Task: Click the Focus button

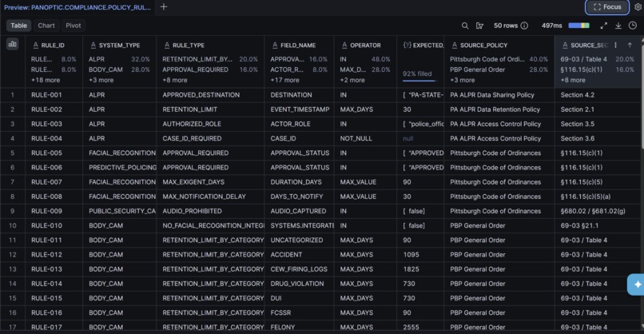Action: point(607,7)
